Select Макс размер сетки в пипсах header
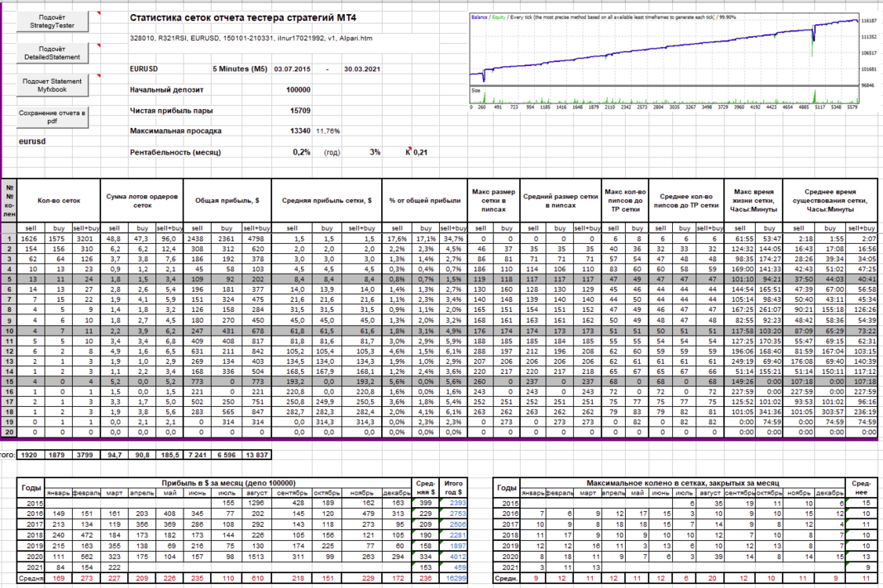This screenshot has width=883, height=588. pos(494,201)
